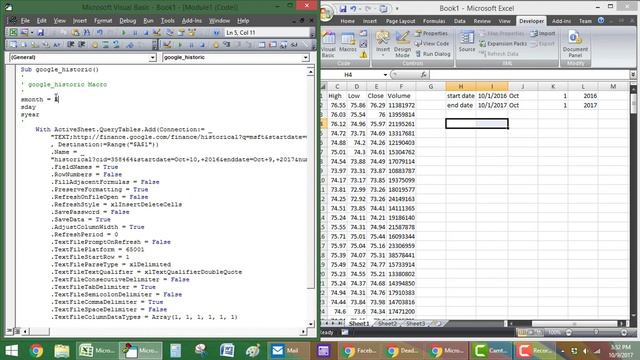Click the Excel zoom slider
The height and width of the screenshot is (360, 640).
[x=596, y=333]
